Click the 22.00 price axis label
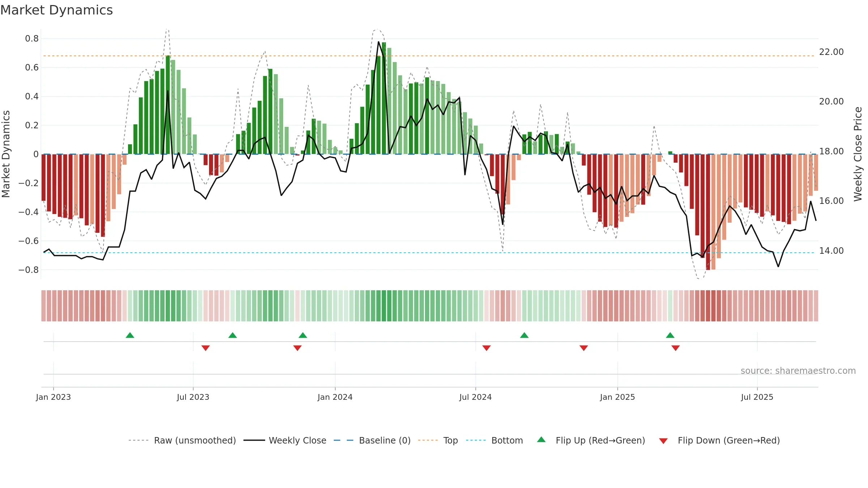 [x=831, y=52]
